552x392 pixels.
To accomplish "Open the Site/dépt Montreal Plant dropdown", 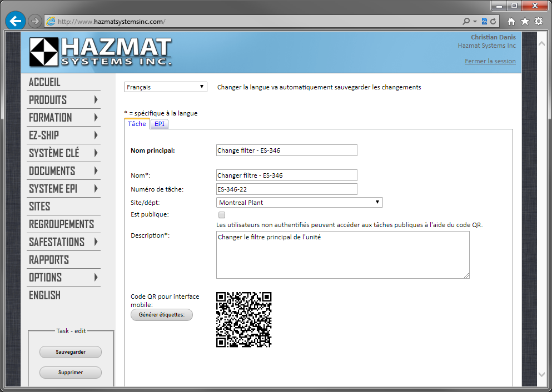I will coord(299,203).
